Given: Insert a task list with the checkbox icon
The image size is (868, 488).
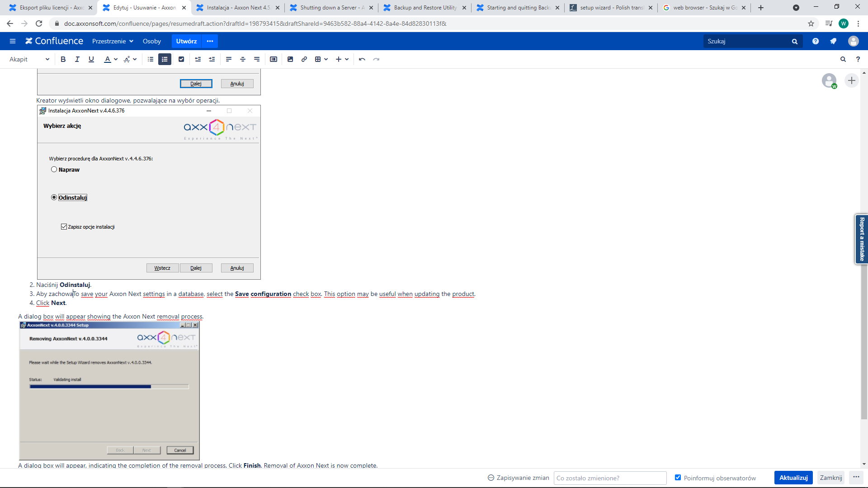Looking at the screenshot, I should (181, 59).
